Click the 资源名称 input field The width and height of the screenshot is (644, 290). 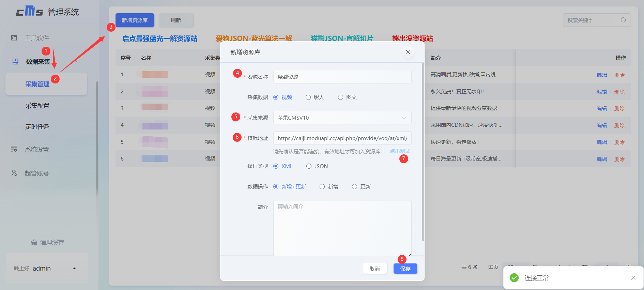tap(342, 77)
